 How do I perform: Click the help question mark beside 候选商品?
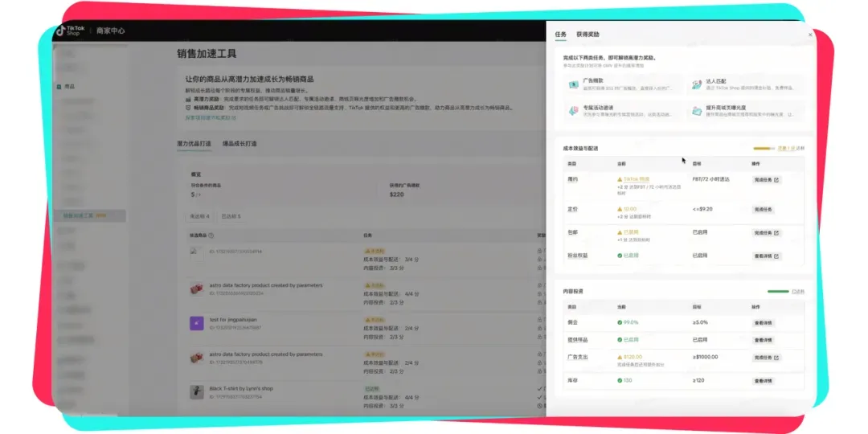211,235
